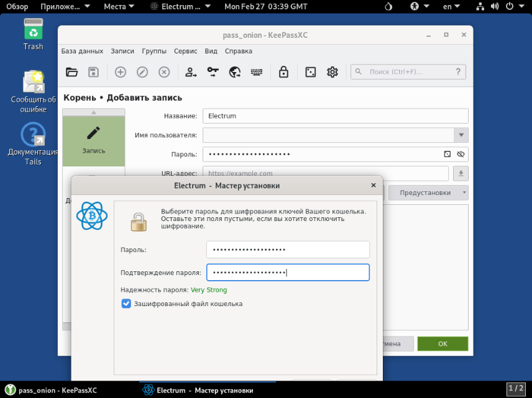Click the copy password key icon

213,72
